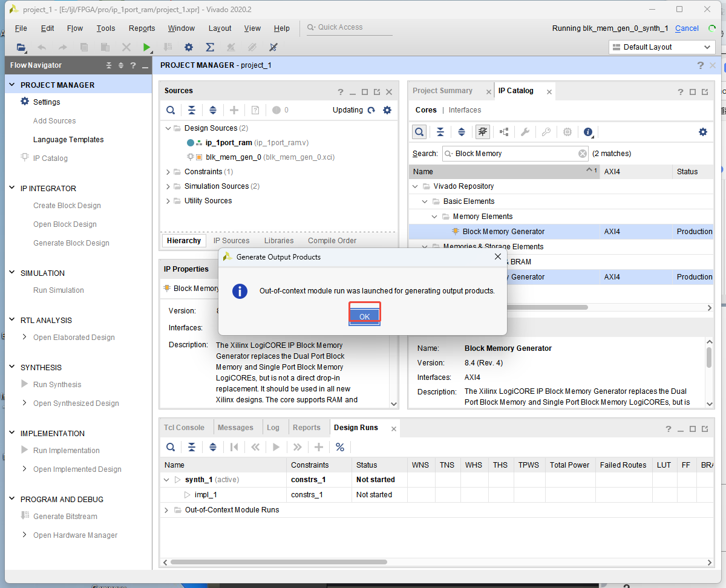Click the Search icon in Sources panel
The height and width of the screenshot is (588, 726).
pos(171,110)
